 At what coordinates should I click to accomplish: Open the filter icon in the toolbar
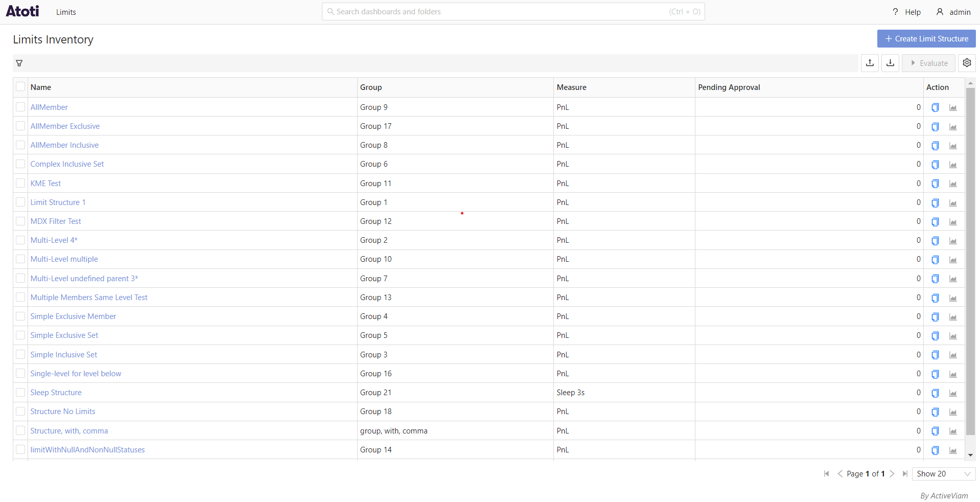[19, 63]
